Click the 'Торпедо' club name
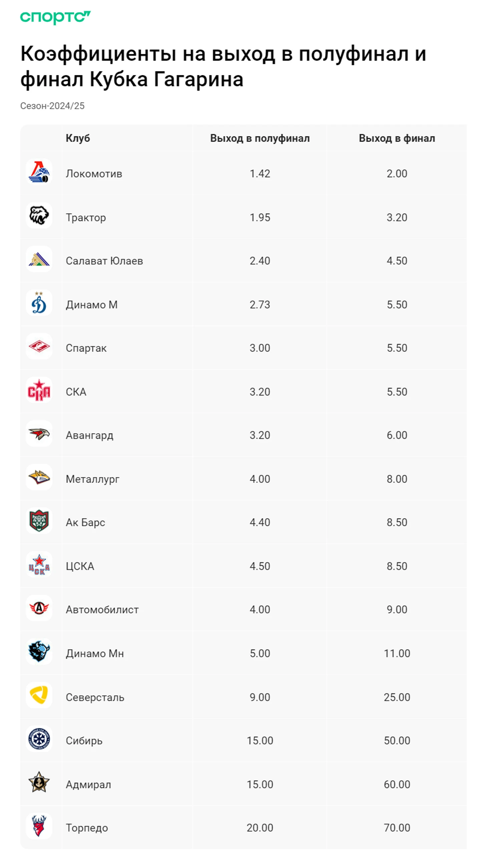Screen dimensions: 487x868 pos(87,828)
